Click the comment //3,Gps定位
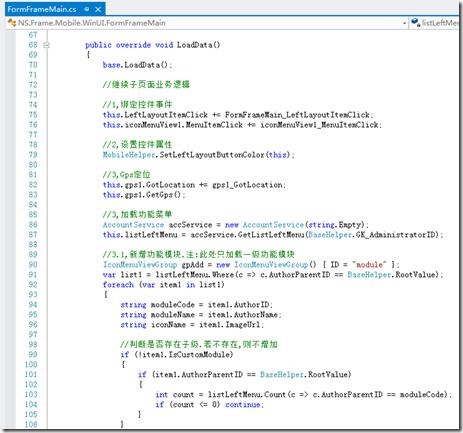 pos(127,174)
